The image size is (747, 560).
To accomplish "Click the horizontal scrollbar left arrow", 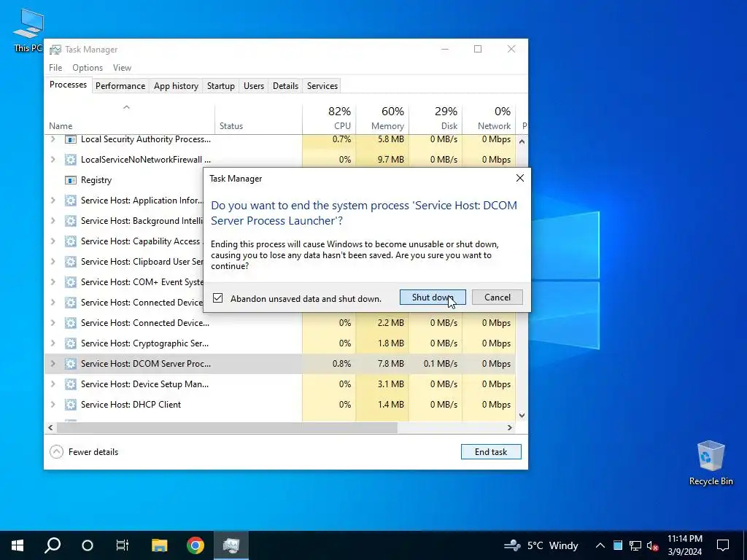I will click(x=50, y=427).
